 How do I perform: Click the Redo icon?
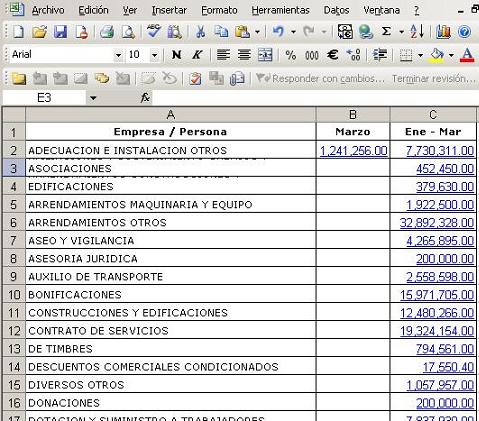[309, 32]
